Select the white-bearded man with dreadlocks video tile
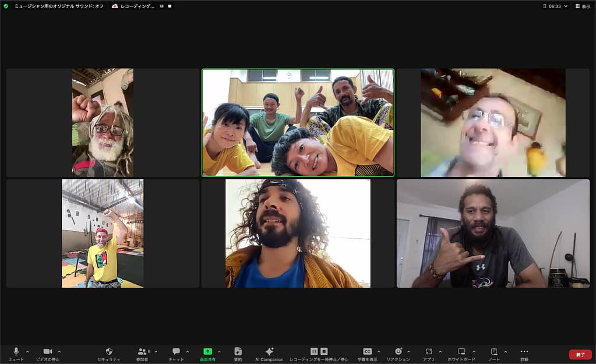596x364 pixels. click(x=103, y=123)
